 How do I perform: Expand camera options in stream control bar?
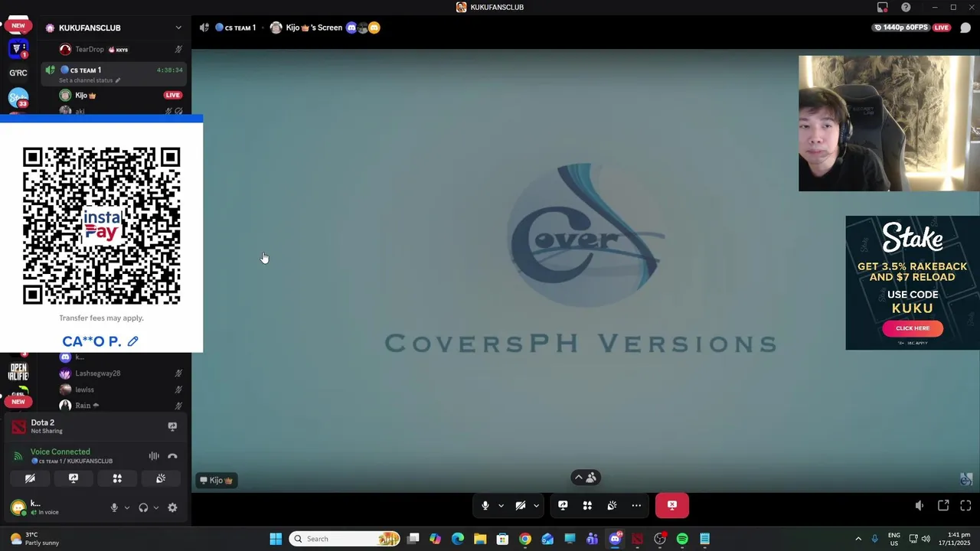pyautogui.click(x=536, y=505)
